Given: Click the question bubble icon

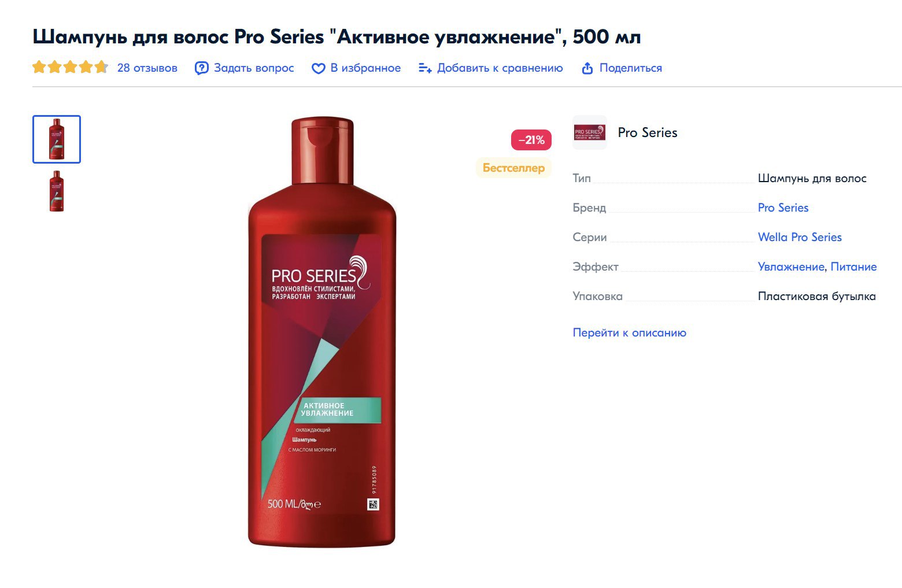Looking at the screenshot, I should click(x=201, y=68).
